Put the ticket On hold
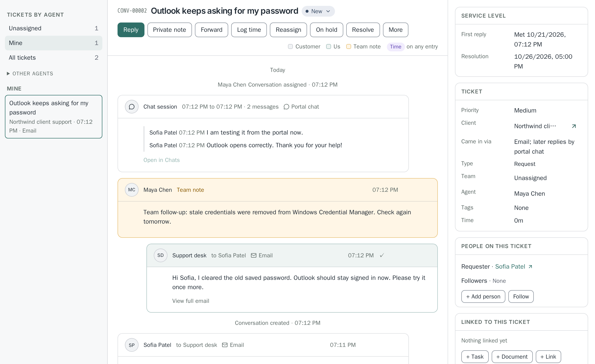595x364 pixels. click(326, 30)
